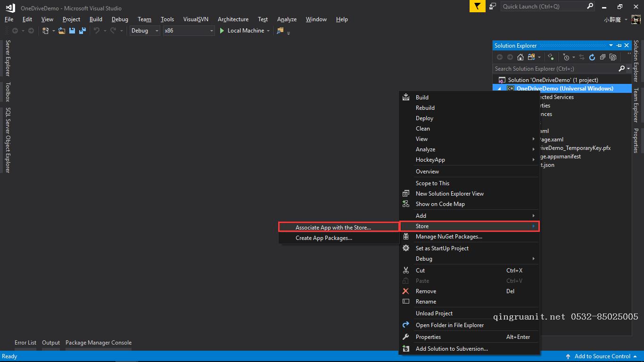Open the Solution Explorer window position dropdown

(611, 46)
